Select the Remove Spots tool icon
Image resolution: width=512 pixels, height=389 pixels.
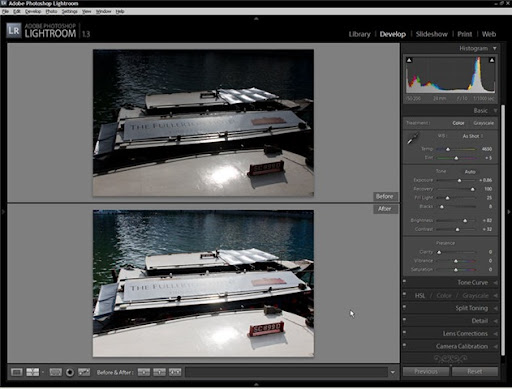84,372
